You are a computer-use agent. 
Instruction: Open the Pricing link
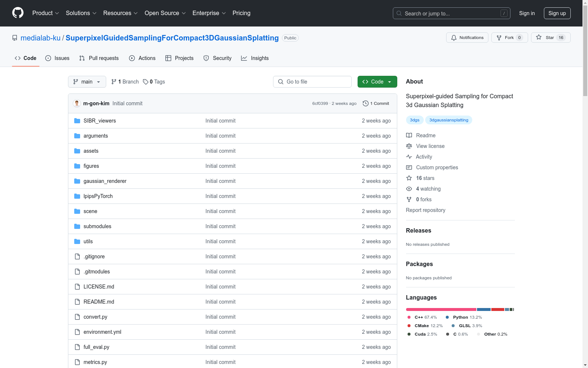coord(241,13)
